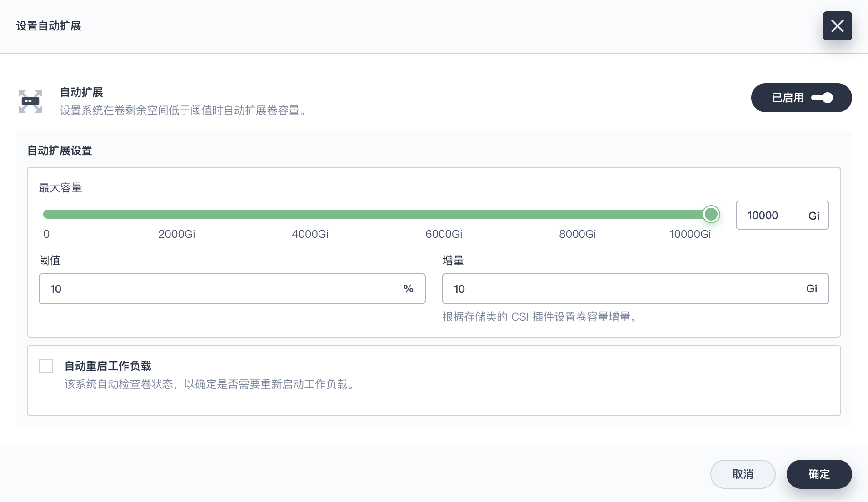Click the 自动重启工作负载 label text
Image resolution: width=868 pixels, height=502 pixels.
[108, 366]
